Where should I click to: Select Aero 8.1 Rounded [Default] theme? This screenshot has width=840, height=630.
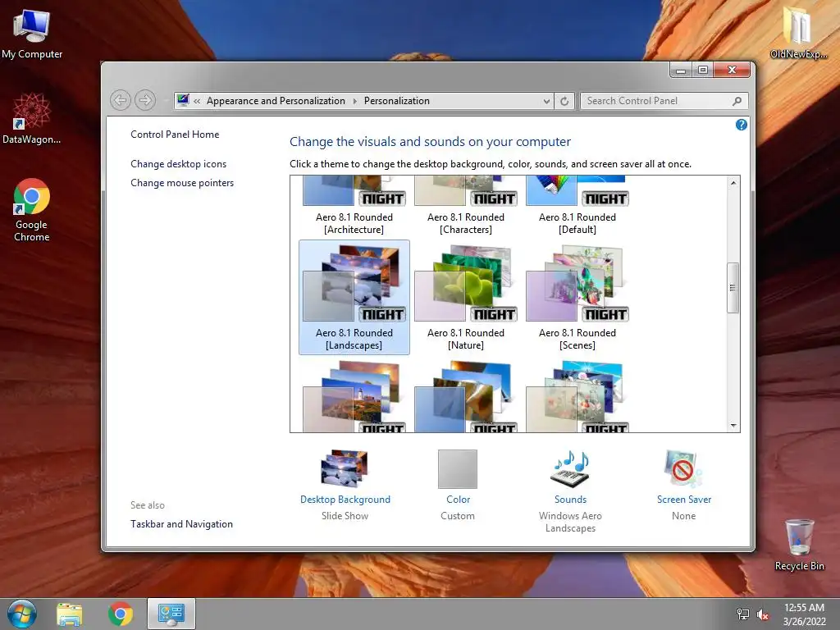577,206
